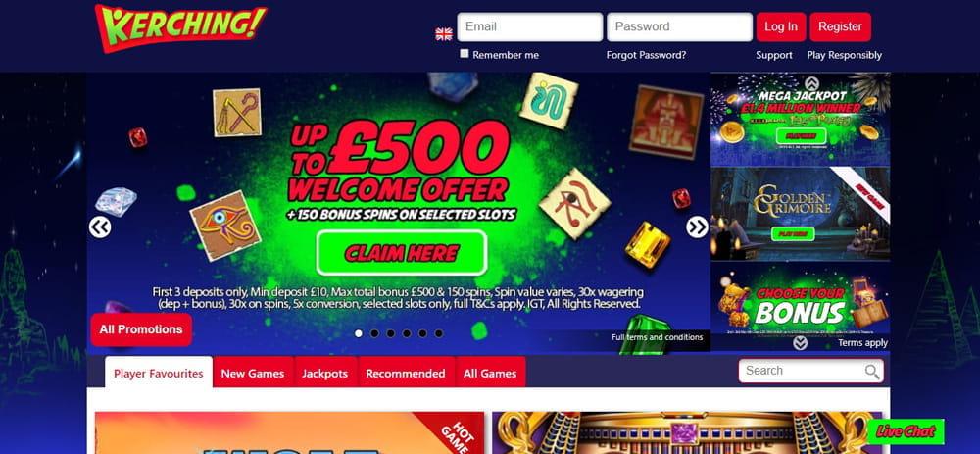Click the search magnifier icon
The image size is (980, 454).
[x=872, y=372]
